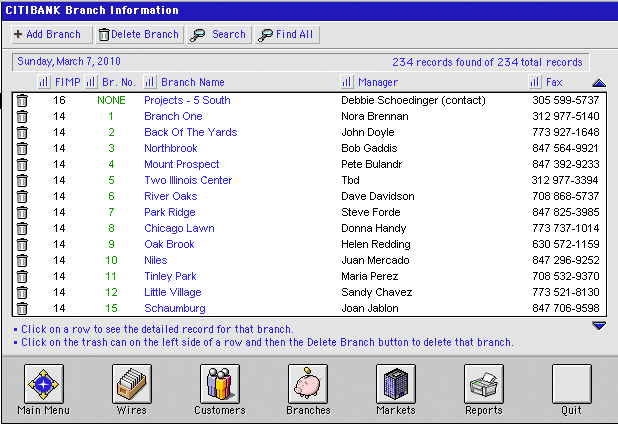Click branch number 12

click(x=111, y=292)
